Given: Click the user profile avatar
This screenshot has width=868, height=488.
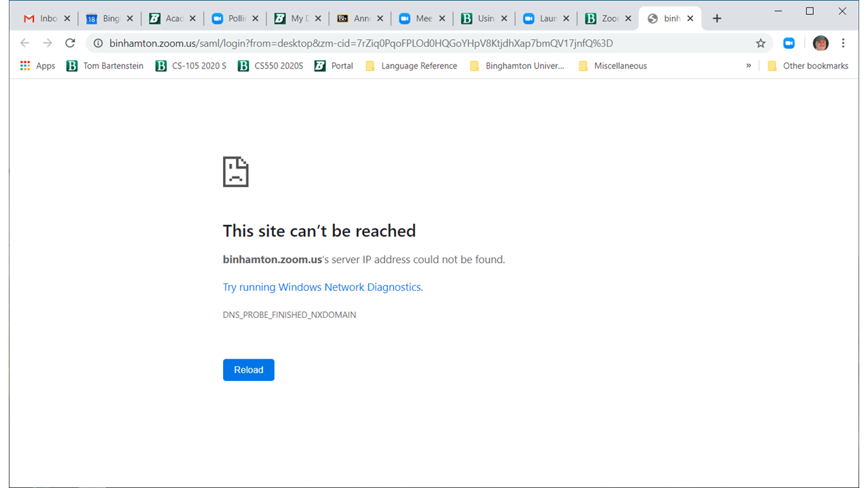Looking at the screenshot, I should point(821,43).
